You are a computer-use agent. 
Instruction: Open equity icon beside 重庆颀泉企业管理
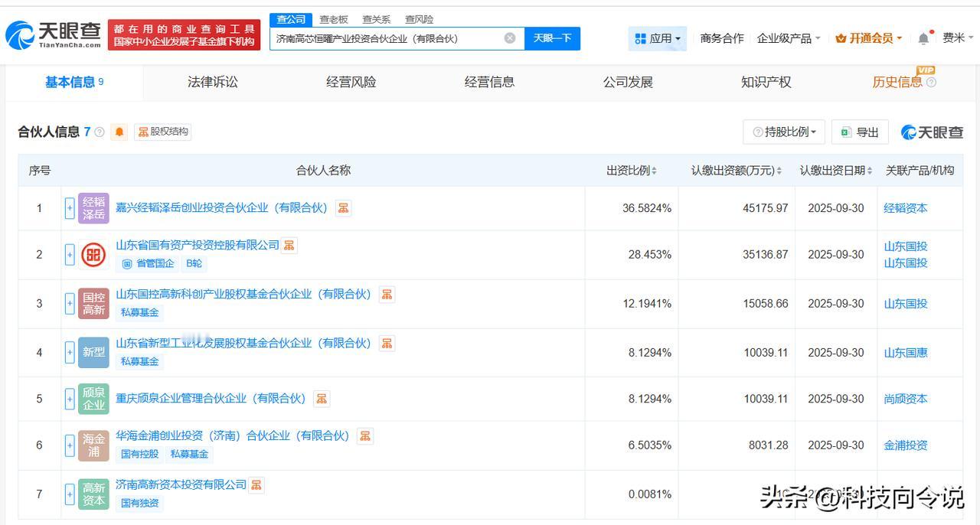coord(322,399)
